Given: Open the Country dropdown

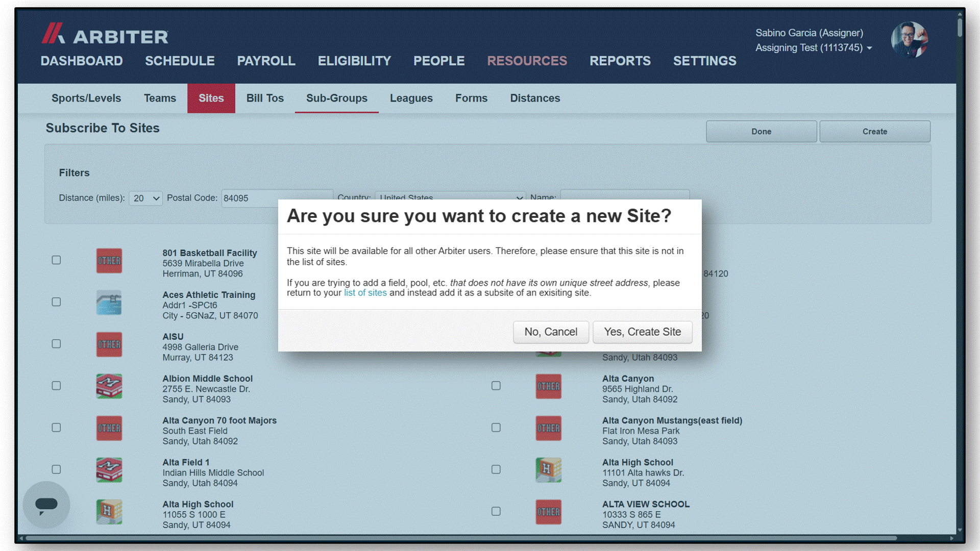Looking at the screenshot, I should tap(451, 196).
